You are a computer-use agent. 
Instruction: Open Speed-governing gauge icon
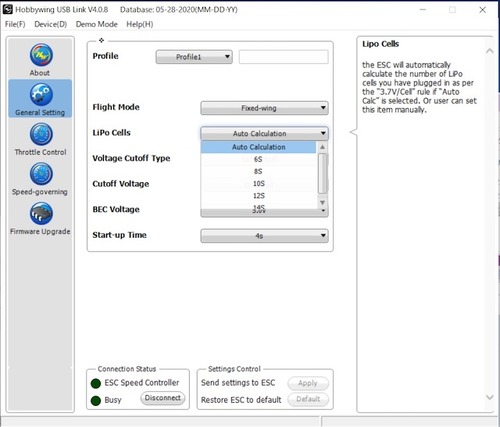(x=41, y=174)
